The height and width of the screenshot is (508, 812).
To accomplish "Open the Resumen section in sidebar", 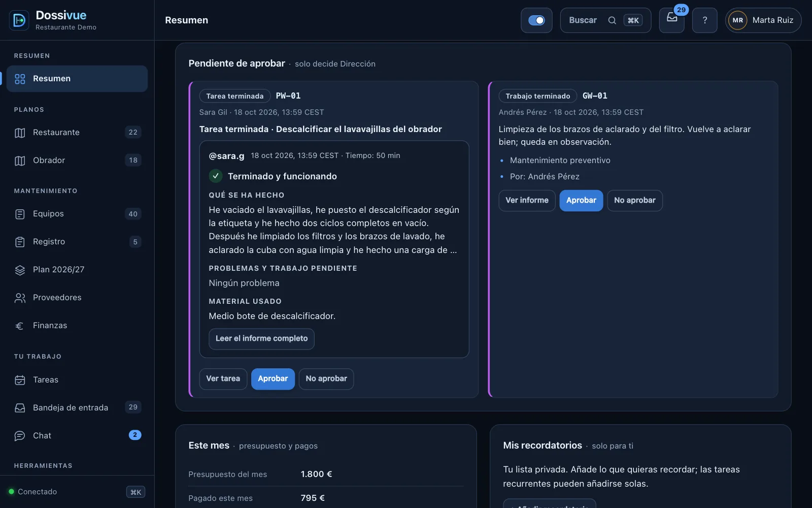I will click(77, 79).
